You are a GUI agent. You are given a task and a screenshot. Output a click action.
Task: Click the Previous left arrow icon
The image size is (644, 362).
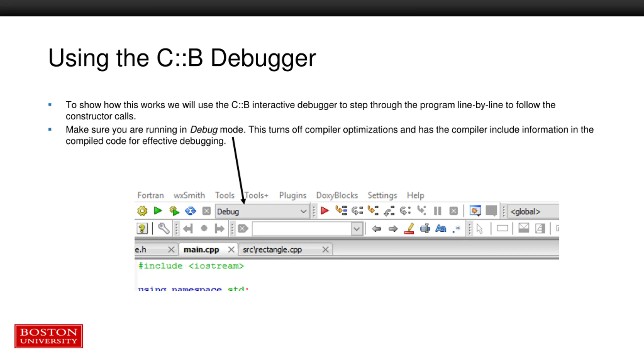point(377,229)
